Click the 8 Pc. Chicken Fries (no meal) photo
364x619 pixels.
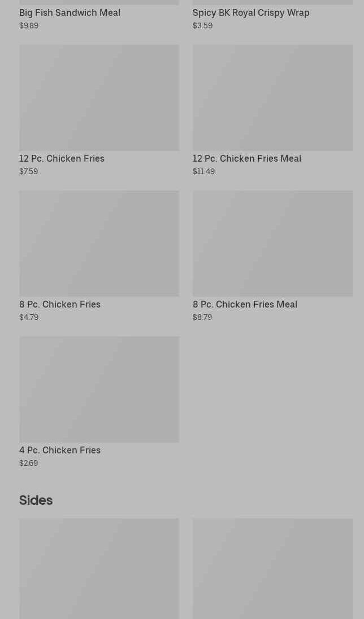(99, 244)
